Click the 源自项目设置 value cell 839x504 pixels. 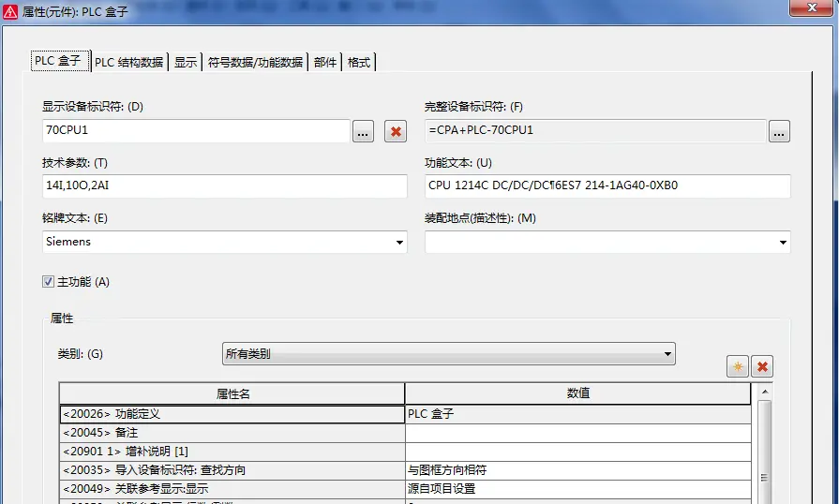[577, 489]
